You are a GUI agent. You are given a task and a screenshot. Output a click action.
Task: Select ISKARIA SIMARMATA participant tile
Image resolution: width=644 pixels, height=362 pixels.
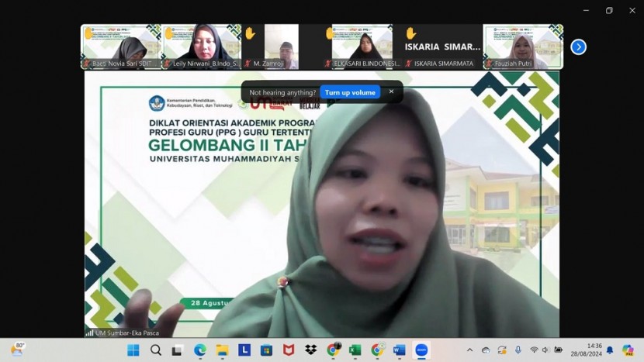[x=442, y=47]
